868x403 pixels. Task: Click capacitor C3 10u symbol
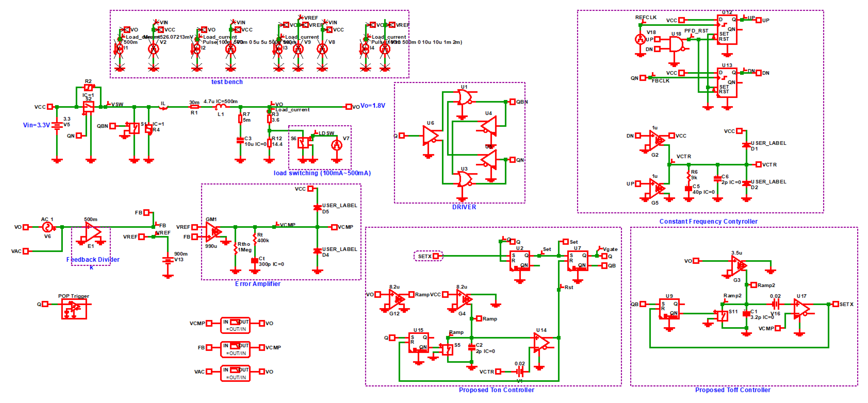click(x=240, y=140)
